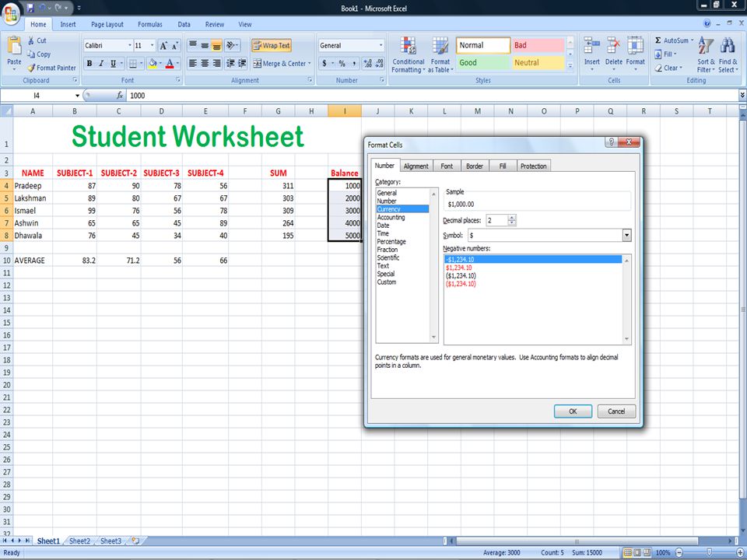Click Cancel in Format Cells dialog

click(616, 411)
